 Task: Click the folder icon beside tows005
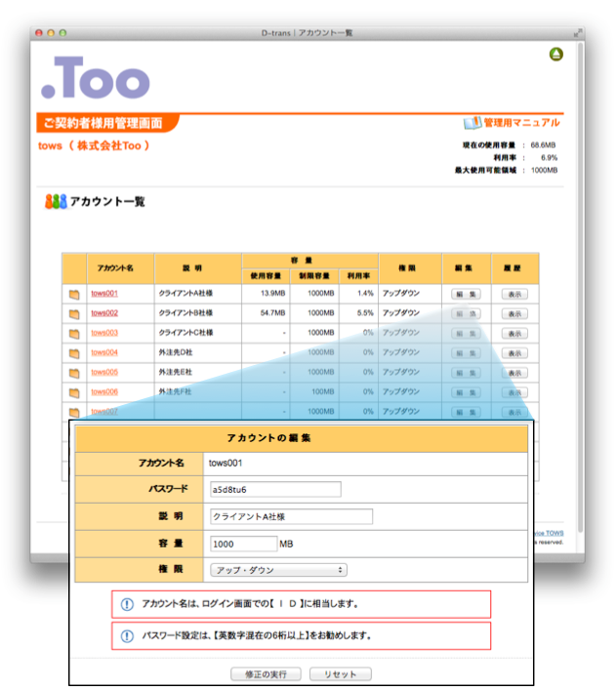tap(73, 373)
